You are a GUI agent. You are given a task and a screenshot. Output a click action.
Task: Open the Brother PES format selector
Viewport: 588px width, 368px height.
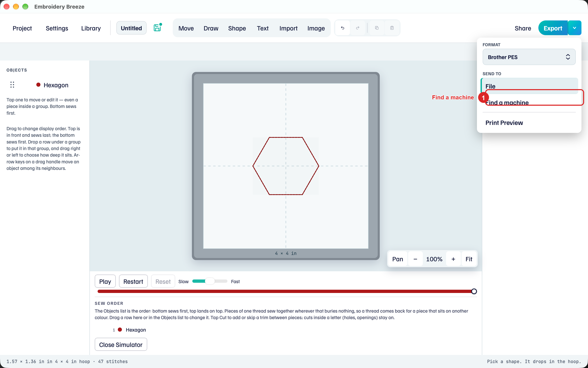[529, 57]
